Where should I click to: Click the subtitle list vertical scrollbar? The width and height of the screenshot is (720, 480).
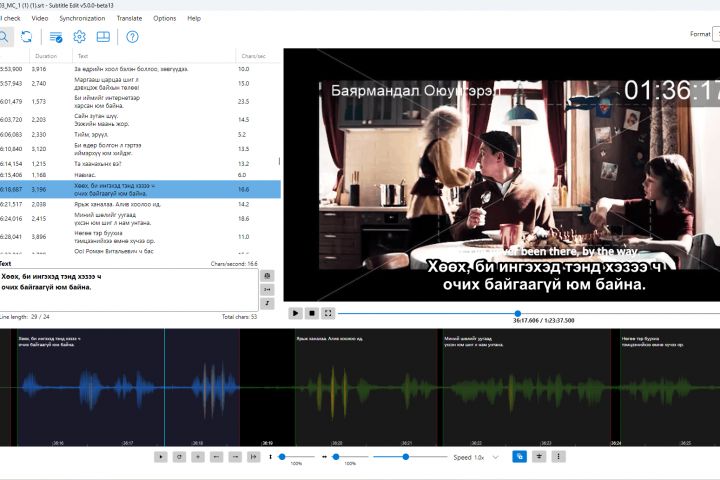[279, 161]
